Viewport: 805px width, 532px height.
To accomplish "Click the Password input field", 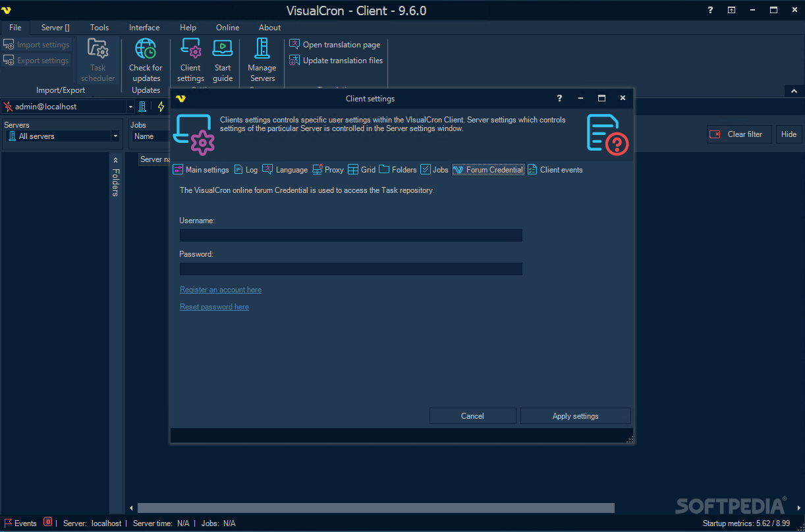I will pyautogui.click(x=350, y=269).
